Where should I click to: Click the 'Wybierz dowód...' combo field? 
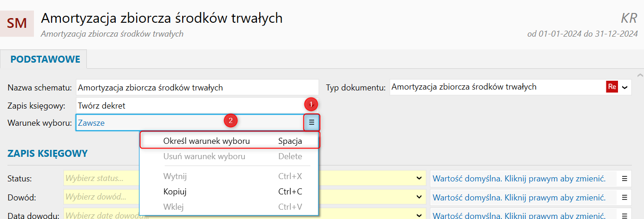click(x=244, y=198)
